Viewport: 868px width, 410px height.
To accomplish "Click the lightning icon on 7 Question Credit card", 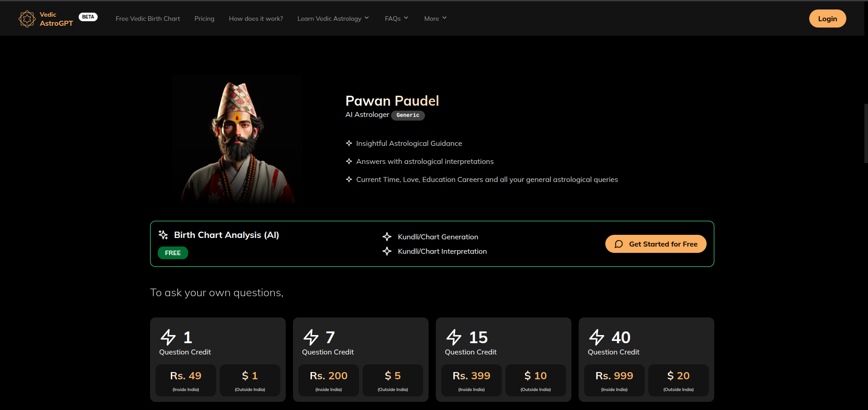I will click(x=311, y=337).
